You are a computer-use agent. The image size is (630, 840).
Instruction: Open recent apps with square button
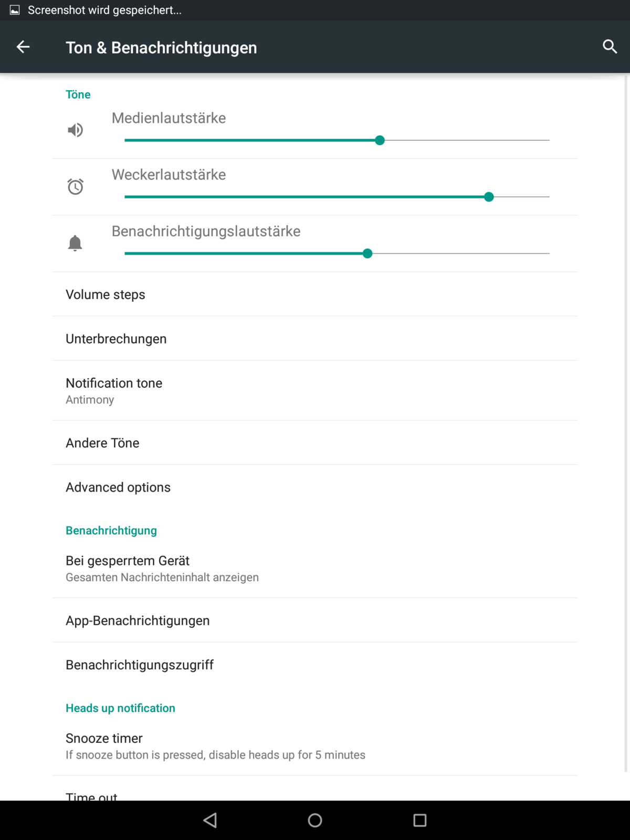[x=419, y=820]
